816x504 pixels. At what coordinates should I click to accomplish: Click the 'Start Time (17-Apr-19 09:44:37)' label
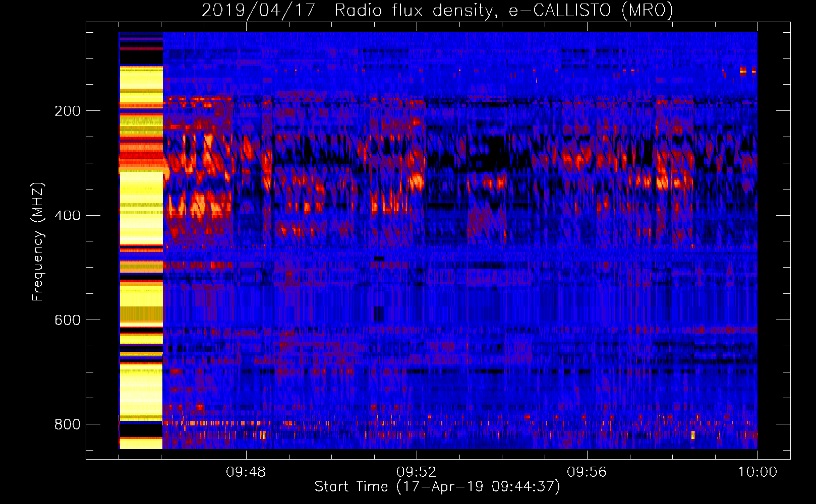coord(437,487)
